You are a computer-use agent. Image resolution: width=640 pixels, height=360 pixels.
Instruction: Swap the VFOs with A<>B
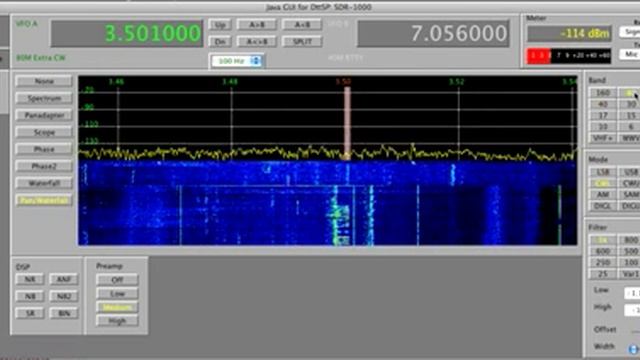[x=257, y=42]
